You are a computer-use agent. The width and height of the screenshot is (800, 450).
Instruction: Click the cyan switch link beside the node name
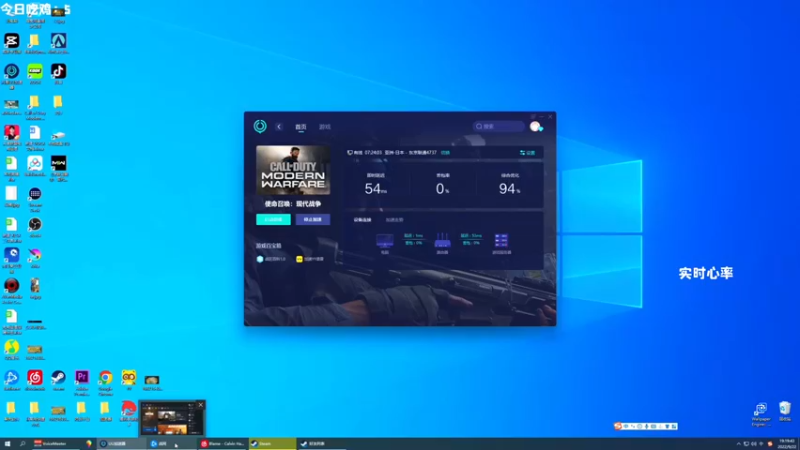(x=445, y=153)
